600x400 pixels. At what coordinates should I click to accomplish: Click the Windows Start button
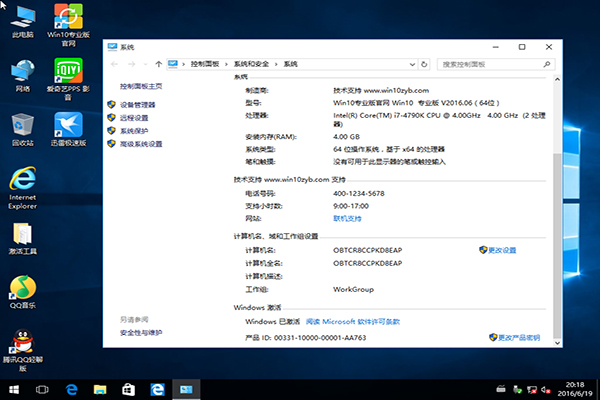tap(15, 388)
